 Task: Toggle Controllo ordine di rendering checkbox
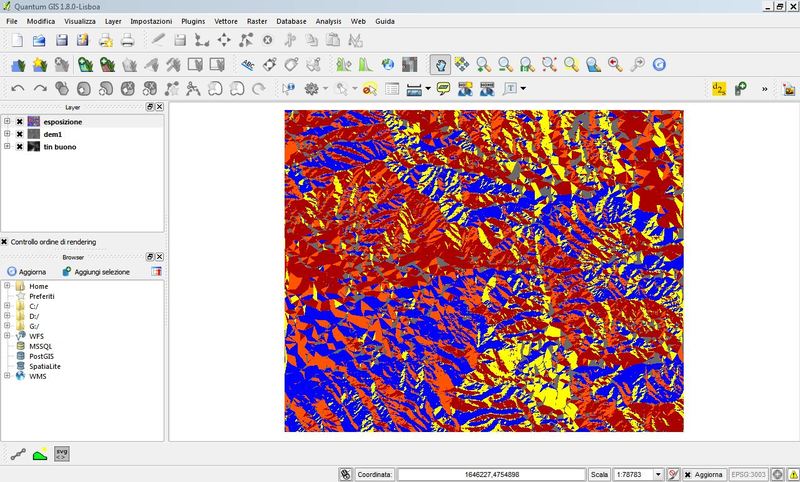[x=5, y=241]
